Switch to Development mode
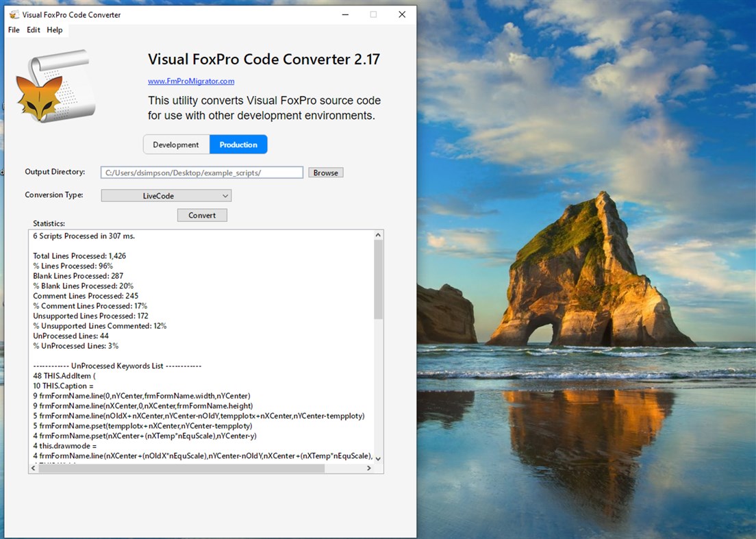Viewport: 756px width, 539px height. 176,145
